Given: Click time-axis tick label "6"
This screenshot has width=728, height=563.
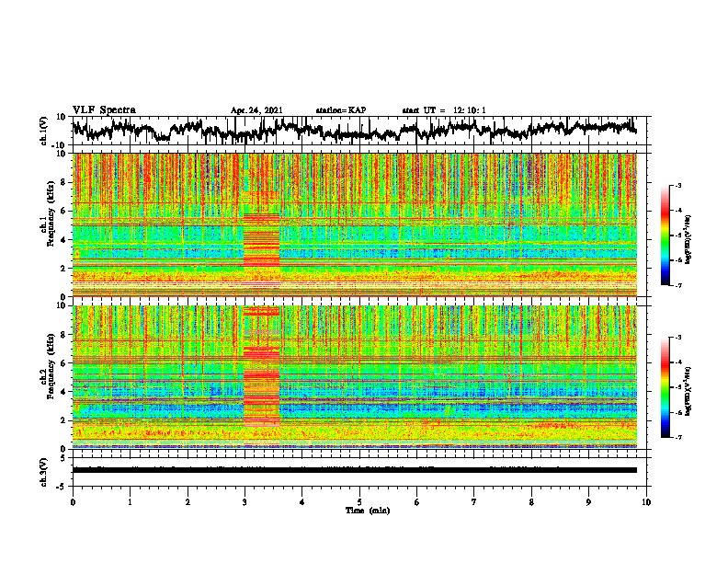Looking at the screenshot, I should [x=416, y=502].
